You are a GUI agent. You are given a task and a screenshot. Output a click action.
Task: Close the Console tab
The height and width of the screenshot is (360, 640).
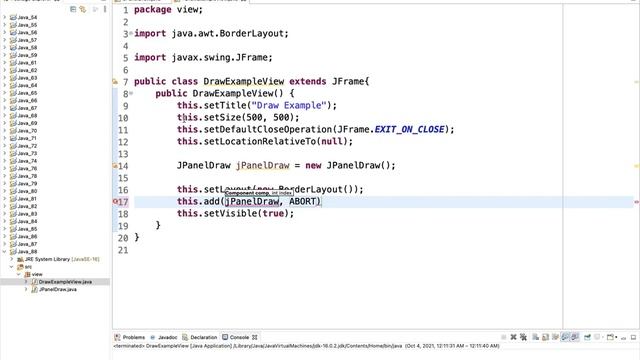pyautogui.click(x=255, y=337)
